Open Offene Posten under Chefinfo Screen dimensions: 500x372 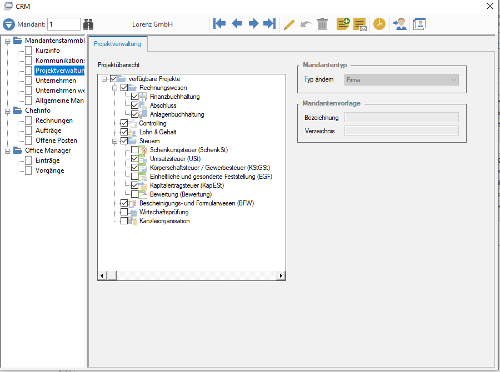click(56, 141)
